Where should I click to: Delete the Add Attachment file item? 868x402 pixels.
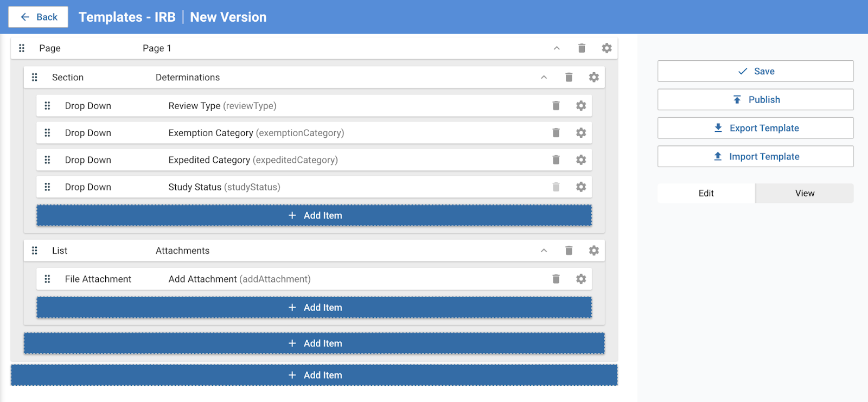tap(556, 279)
